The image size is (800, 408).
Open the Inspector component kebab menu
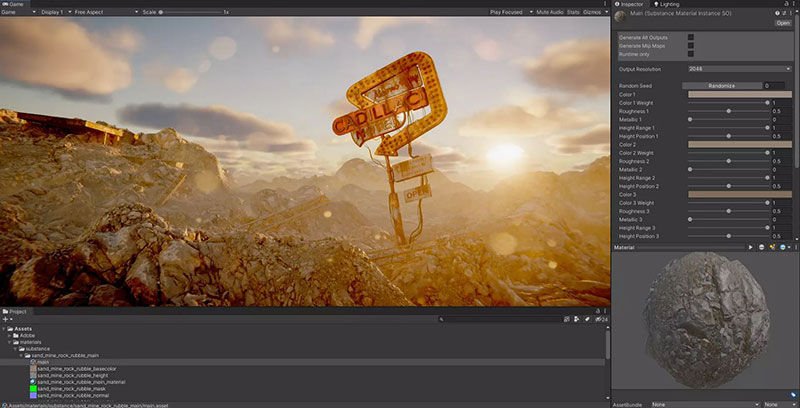(789, 13)
